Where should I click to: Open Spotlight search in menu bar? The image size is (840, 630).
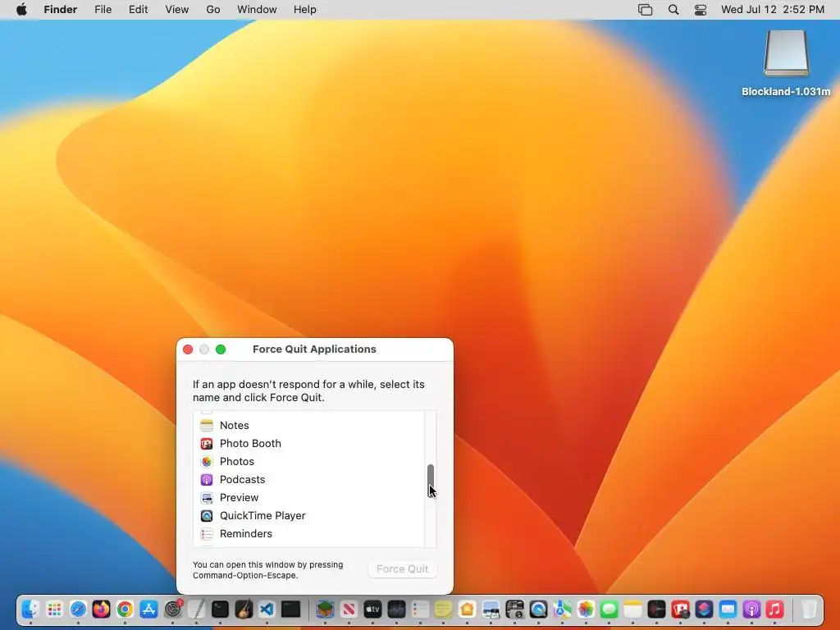673,10
